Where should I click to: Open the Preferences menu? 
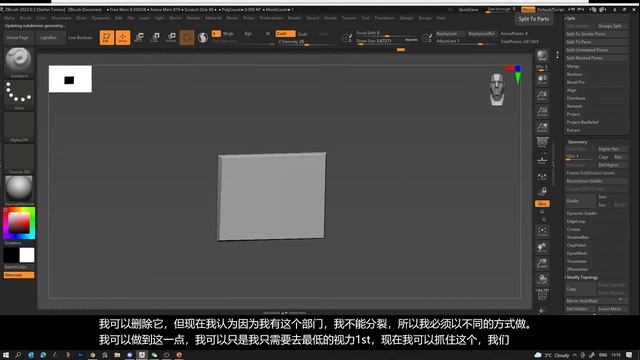point(271,18)
